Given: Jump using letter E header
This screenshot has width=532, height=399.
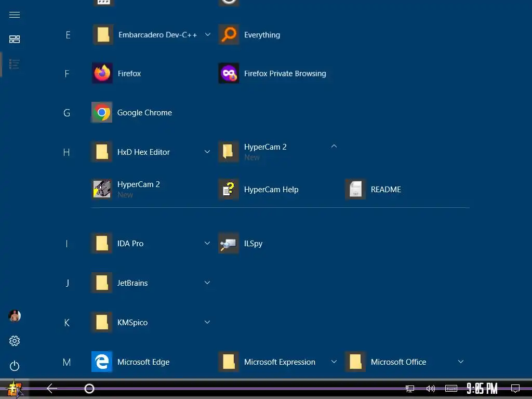Looking at the screenshot, I should (68, 35).
